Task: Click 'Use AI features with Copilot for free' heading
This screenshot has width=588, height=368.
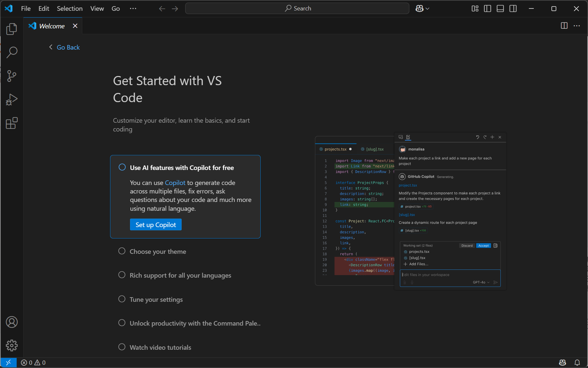Action: click(x=182, y=168)
